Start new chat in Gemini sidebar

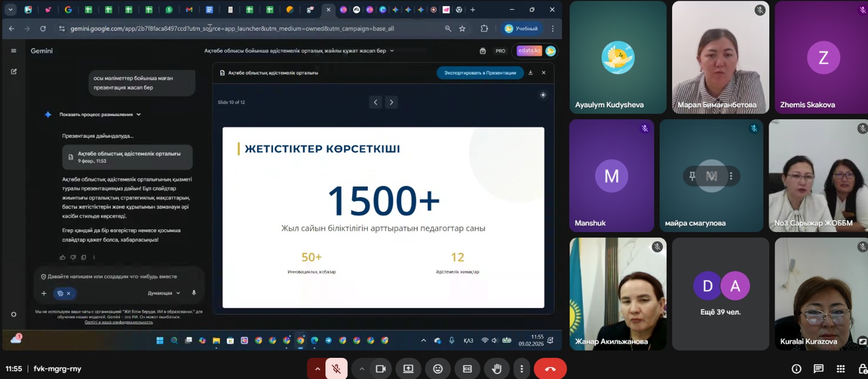(x=14, y=72)
